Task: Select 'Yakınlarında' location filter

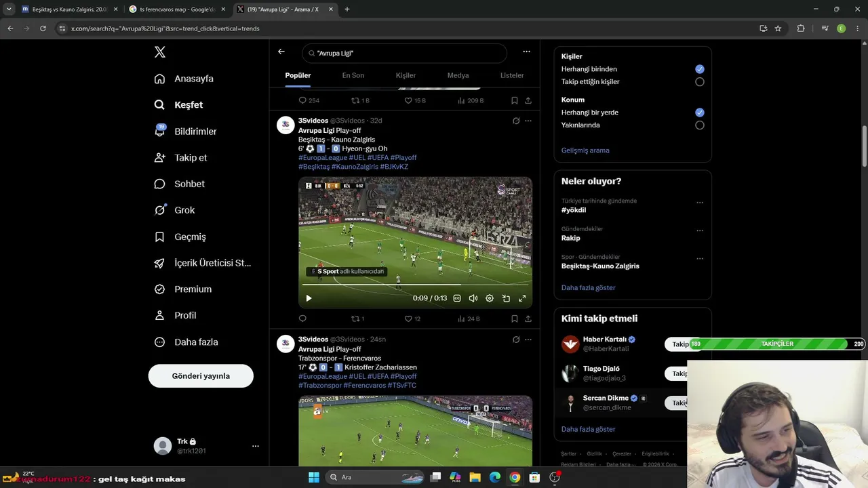Action: click(700, 125)
